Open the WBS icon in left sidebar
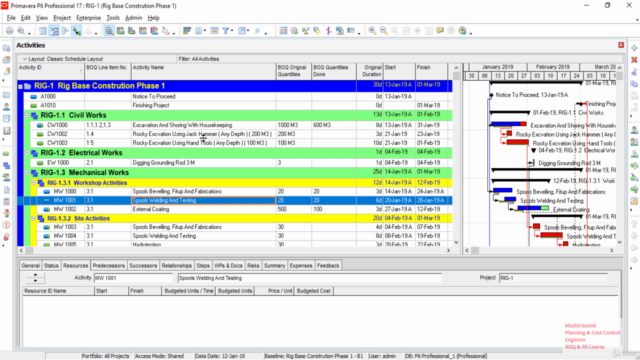Viewport: 640px width, 360px height. coord(7,165)
